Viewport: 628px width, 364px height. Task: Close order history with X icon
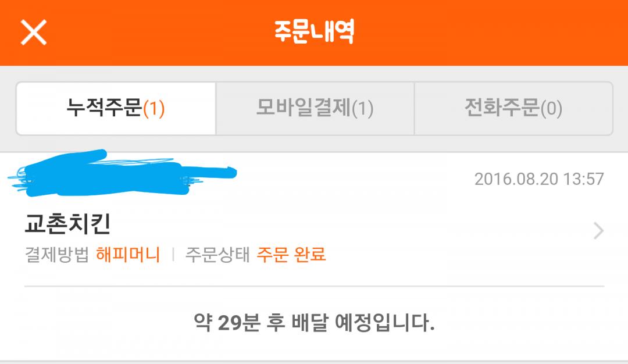tap(34, 32)
